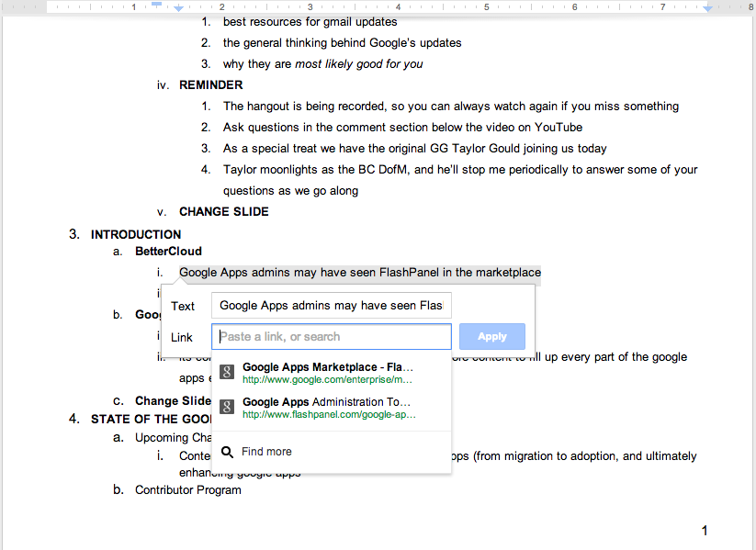Click the uppercase 'CHANGE SLIDE' item under REMINDER
This screenshot has height=550, width=756.
pyautogui.click(x=224, y=212)
